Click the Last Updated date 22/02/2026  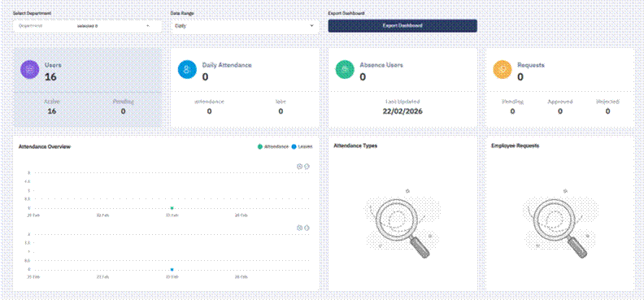[402, 111]
